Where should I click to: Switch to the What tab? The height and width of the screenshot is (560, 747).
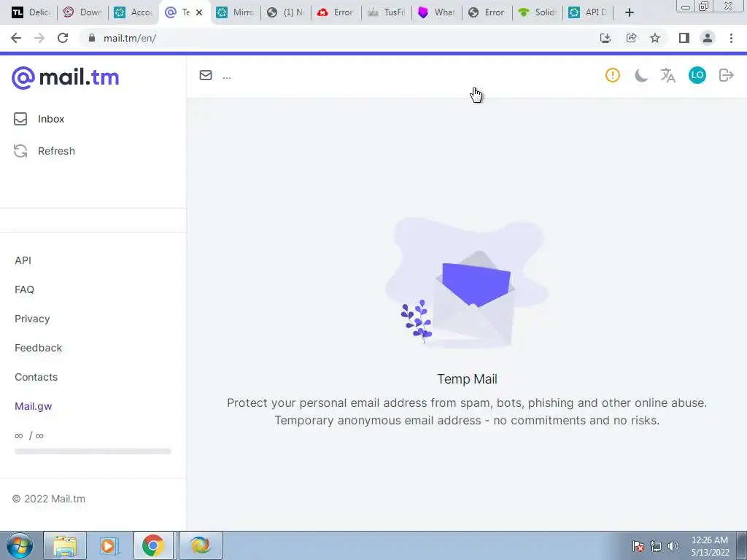[438, 12]
